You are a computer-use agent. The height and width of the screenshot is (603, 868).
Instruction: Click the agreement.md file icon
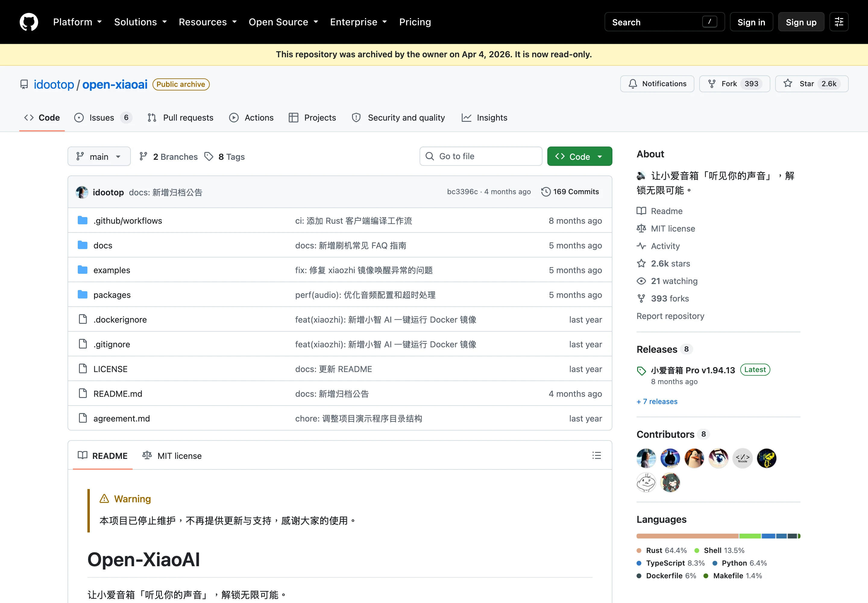pyautogui.click(x=83, y=418)
